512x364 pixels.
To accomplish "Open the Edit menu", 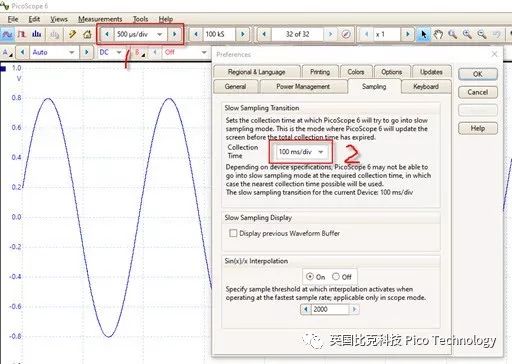I will (x=34, y=19).
